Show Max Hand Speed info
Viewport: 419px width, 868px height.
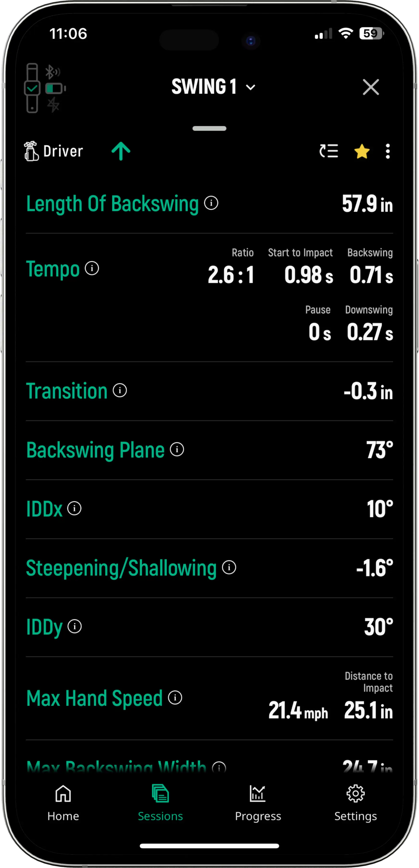[x=175, y=698]
